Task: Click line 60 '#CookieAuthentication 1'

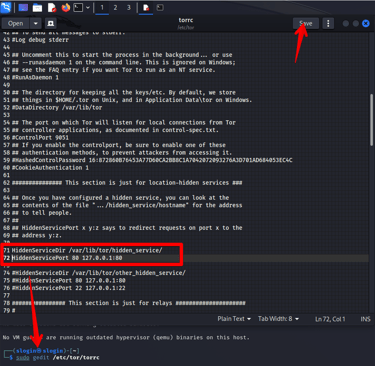Action: tap(50, 168)
